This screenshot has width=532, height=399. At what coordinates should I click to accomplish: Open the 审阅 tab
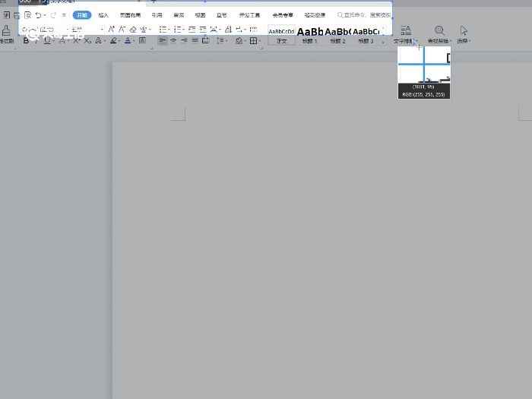tap(179, 15)
